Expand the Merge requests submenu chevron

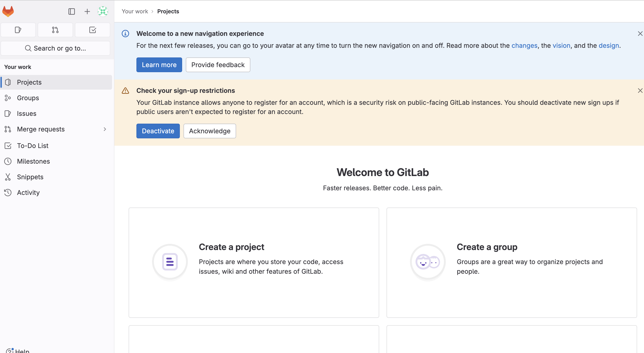click(x=105, y=129)
